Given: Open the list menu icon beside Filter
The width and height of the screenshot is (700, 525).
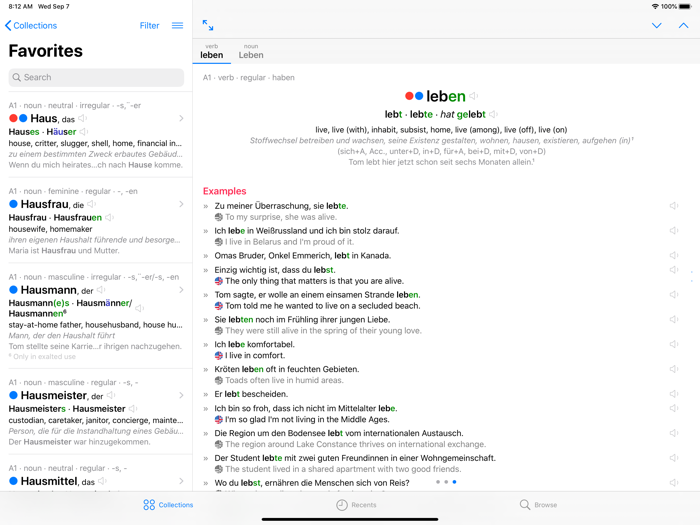Looking at the screenshot, I should point(177,25).
